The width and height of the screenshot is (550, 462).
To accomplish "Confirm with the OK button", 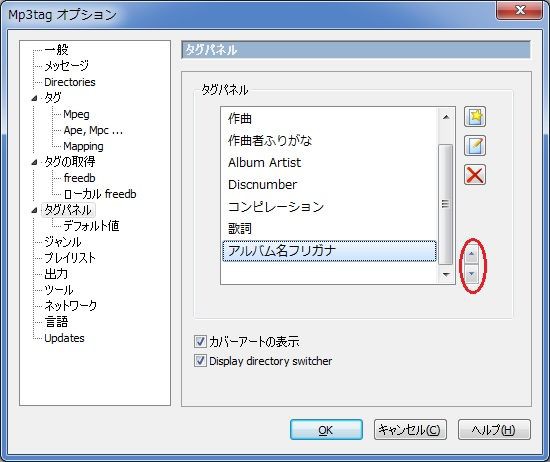I will tap(326, 430).
